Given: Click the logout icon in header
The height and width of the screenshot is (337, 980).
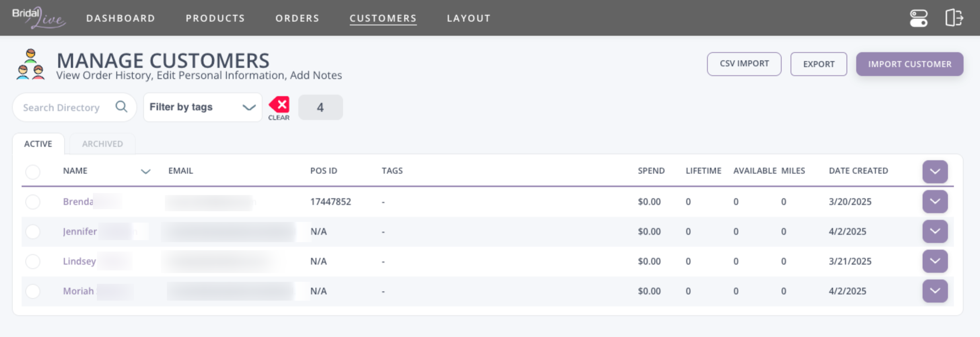Looking at the screenshot, I should coord(954,18).
